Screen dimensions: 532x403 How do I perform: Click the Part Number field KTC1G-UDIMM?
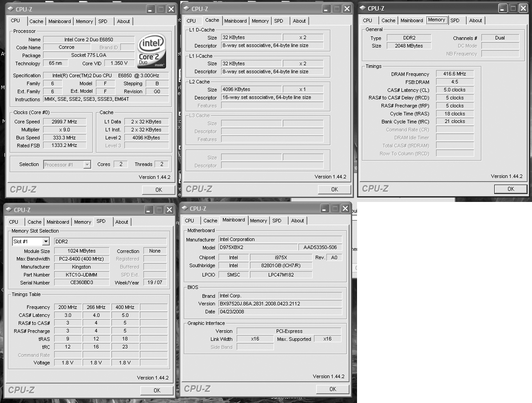tap(82, 275)
